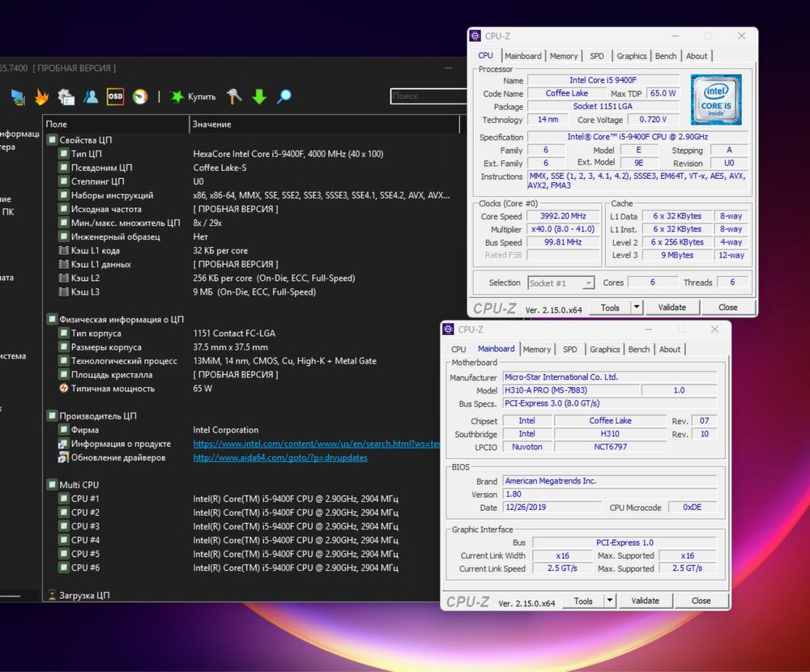This screenshot has width=810, height=672.
Task: Select the Свойства ЦП group row
Action: [x=252, y=140]
